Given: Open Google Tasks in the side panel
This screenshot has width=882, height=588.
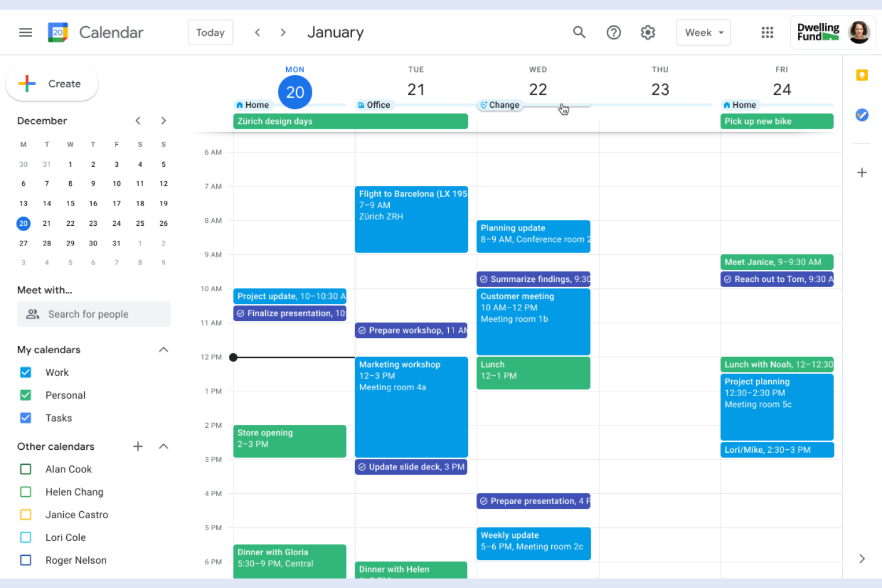Looking at the screenshot, I should [x=862, y=115].
